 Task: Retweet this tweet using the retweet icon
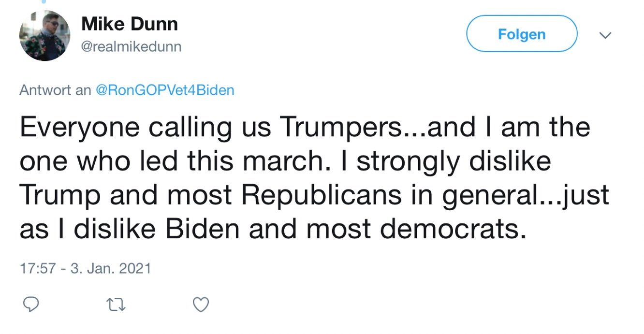tap(115, 305)
